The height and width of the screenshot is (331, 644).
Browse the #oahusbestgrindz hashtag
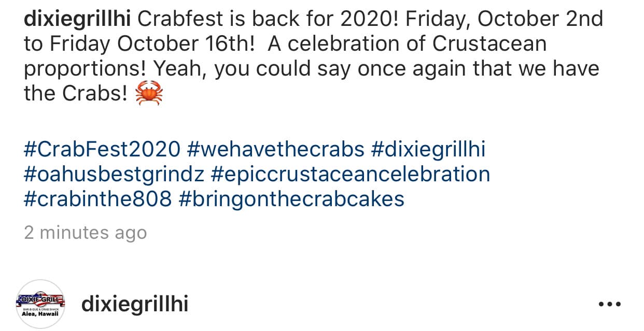(x=114, y=175)
